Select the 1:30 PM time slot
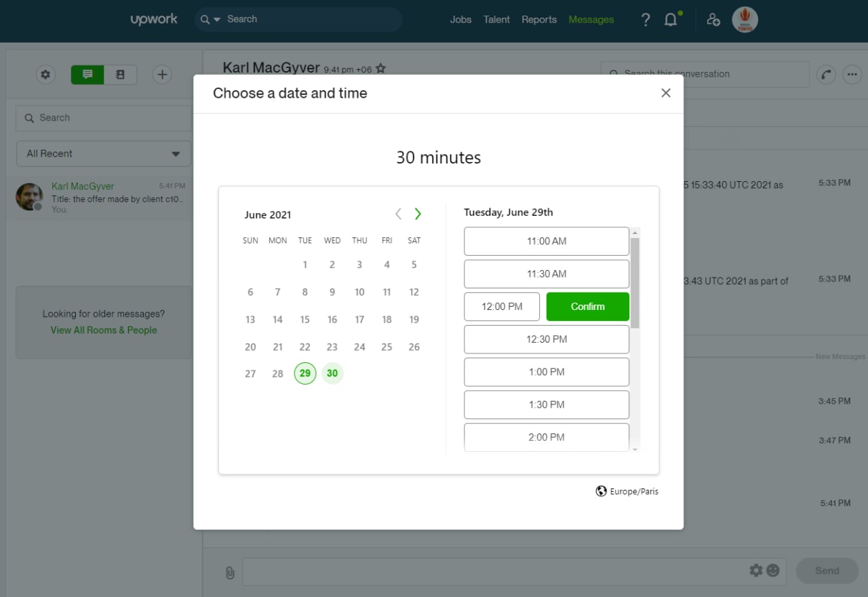The width and height of the screenshot is (868, 597). pos(547,404)
